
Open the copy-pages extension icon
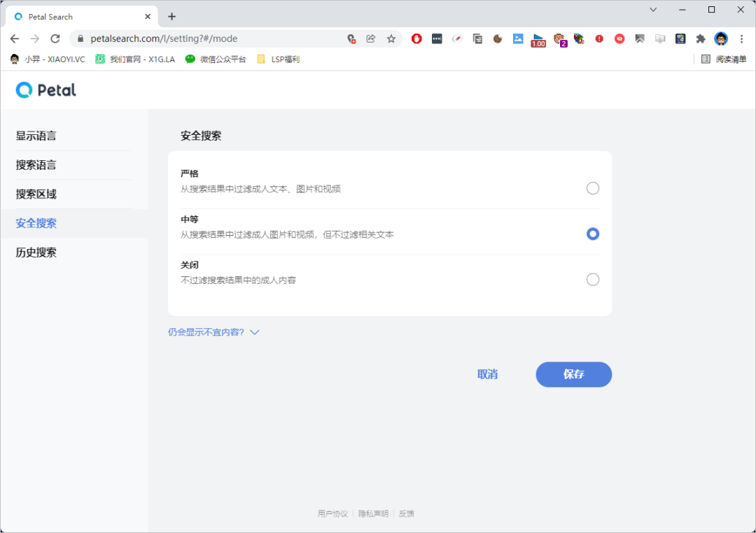(477, 38)
